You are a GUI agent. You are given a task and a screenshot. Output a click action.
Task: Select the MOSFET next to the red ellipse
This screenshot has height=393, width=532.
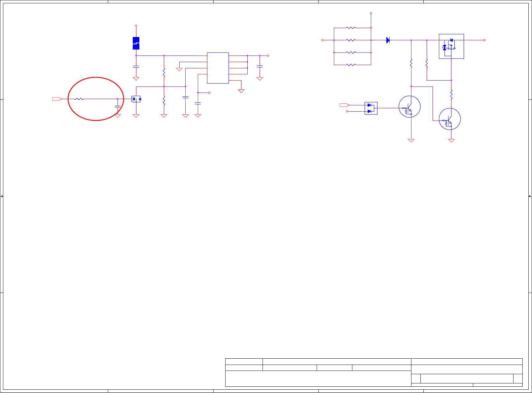tap(136, 99)
